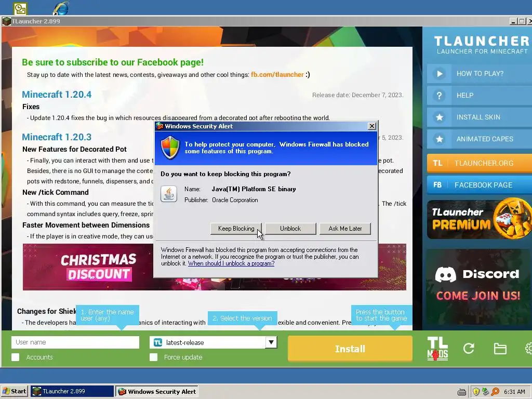This screenshot has height=399, width=532.
Task: Open HOW TO PLAY? menu entry
Action: coord(480,74)
